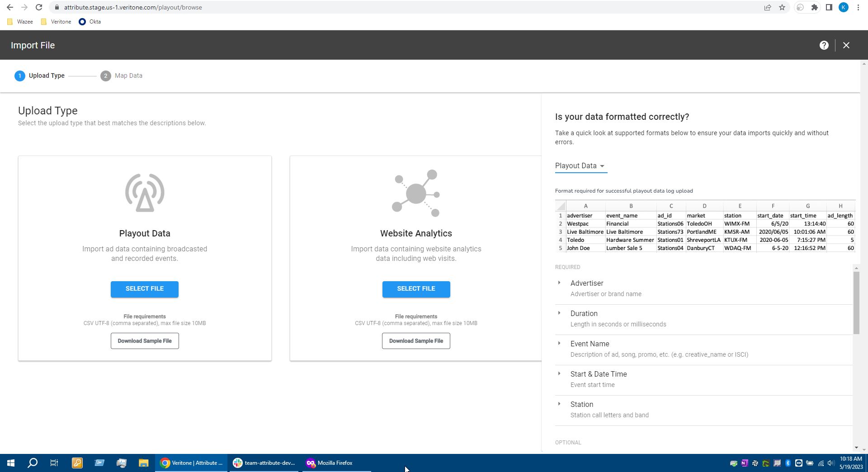Download Sample File for Website Analytics
868x472 pixels.
416,341
